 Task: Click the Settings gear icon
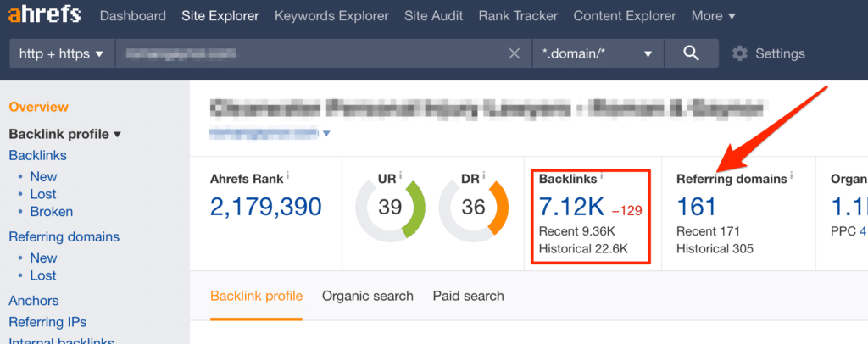pyautogui.click(x=739, y=53)
